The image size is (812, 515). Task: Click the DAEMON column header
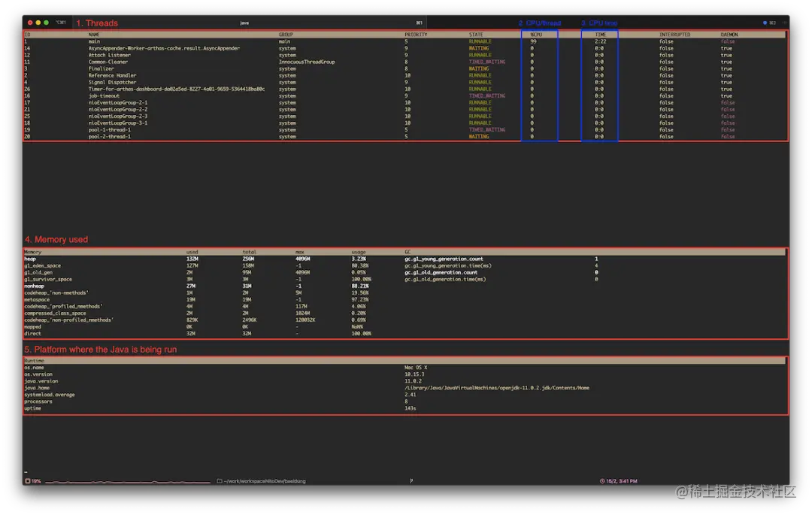point(729,35)
